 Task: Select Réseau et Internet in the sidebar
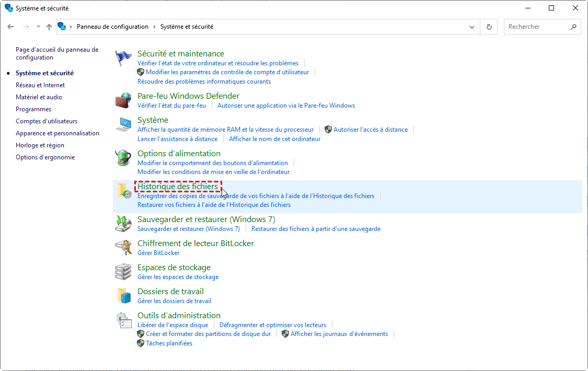[x=40, y=85]
